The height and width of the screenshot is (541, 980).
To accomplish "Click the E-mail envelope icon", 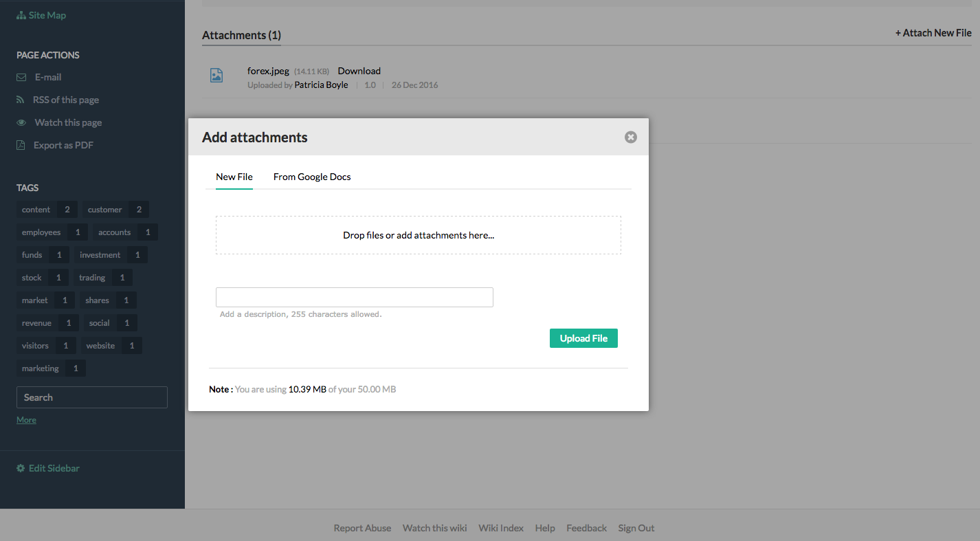I will 21,77.
